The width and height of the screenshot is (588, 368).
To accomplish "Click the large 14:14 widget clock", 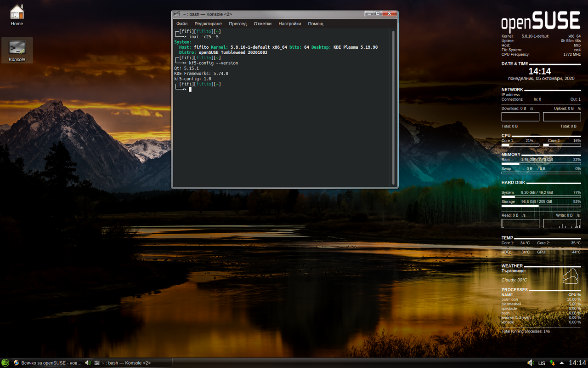I will coord(539,71).
